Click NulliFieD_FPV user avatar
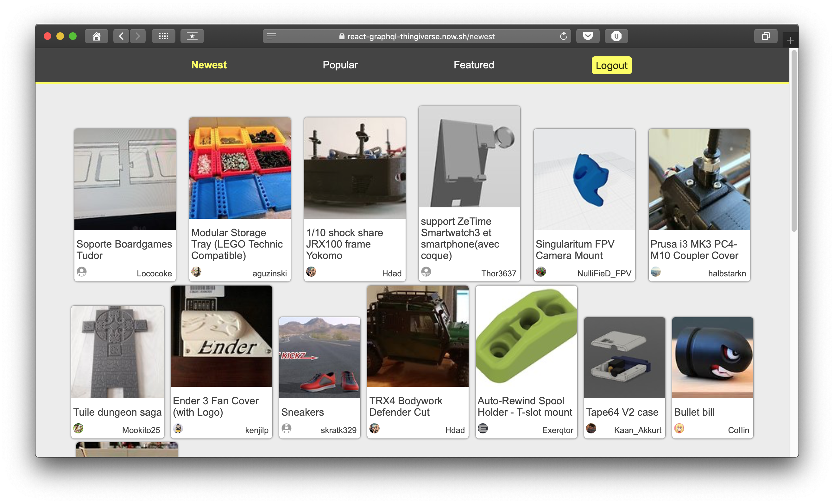The height and width of the screenshot is (504, 834). click(540, 272)
